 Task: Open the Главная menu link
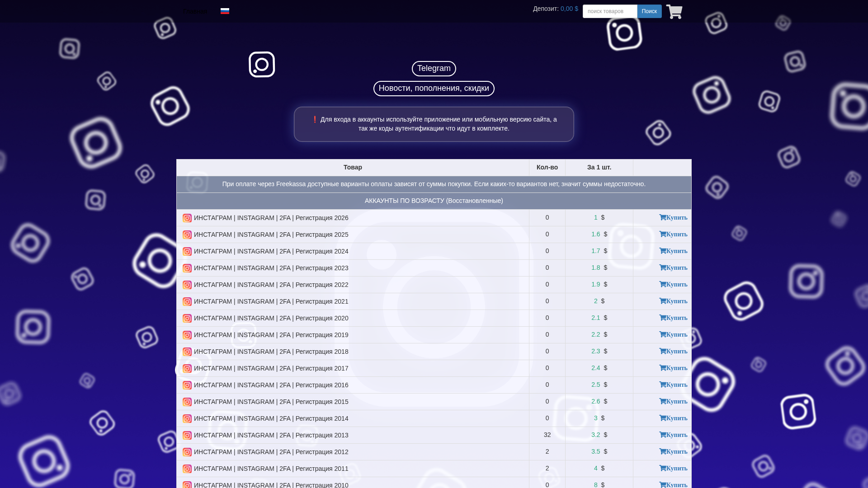pyautogui.click(x=195, y=11)
